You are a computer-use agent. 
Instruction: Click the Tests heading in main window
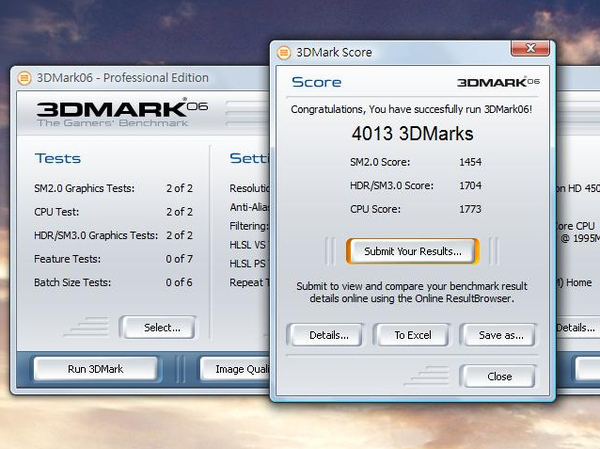click(x=58, y=158)
